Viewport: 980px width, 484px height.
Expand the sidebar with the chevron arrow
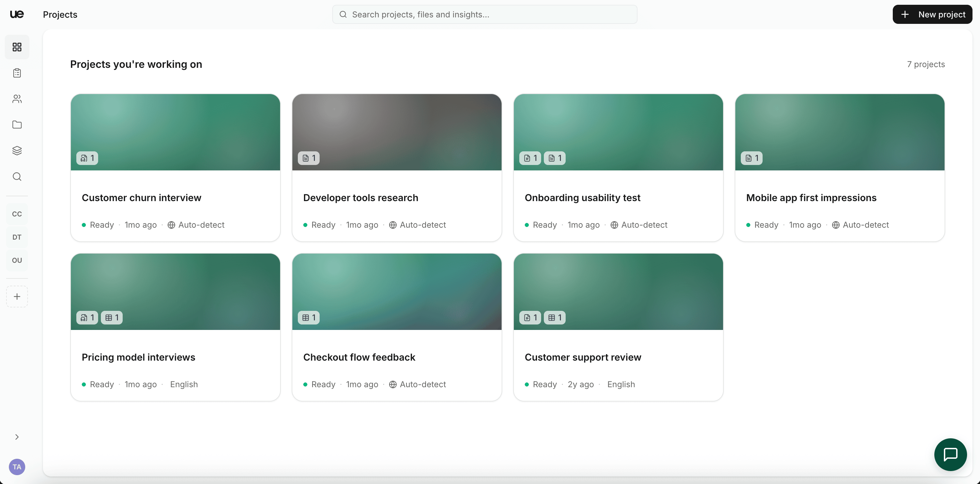(x=17, y=437)
